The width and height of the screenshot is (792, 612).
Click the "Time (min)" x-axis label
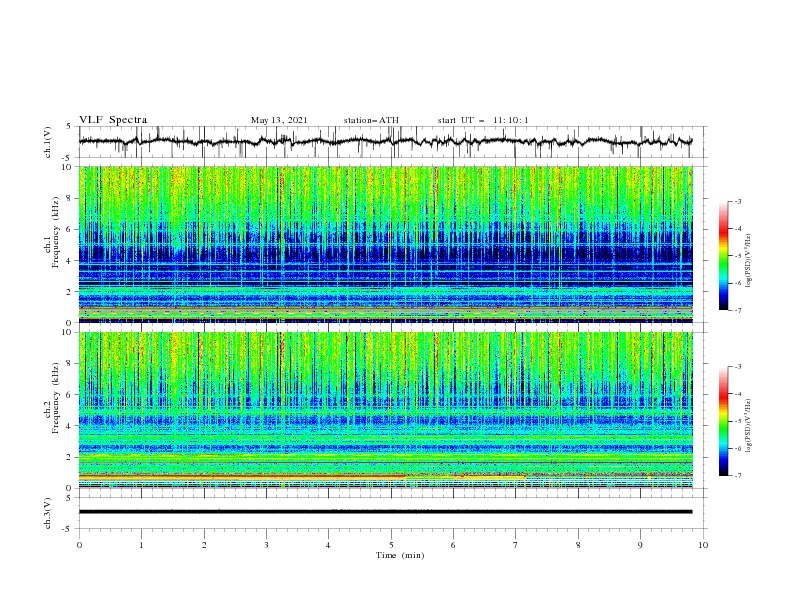(x=400, y=555)
